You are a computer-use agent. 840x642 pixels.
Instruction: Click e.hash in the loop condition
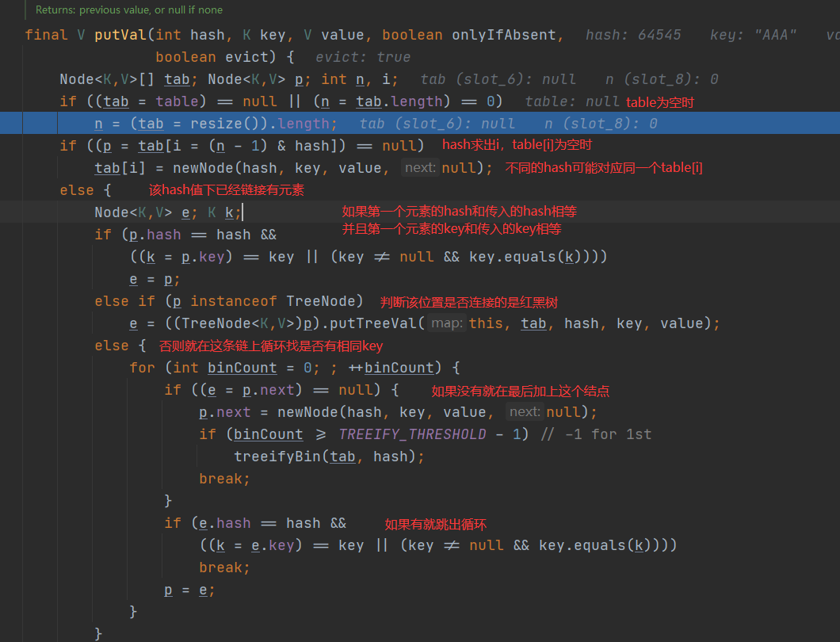click(224, 524)
